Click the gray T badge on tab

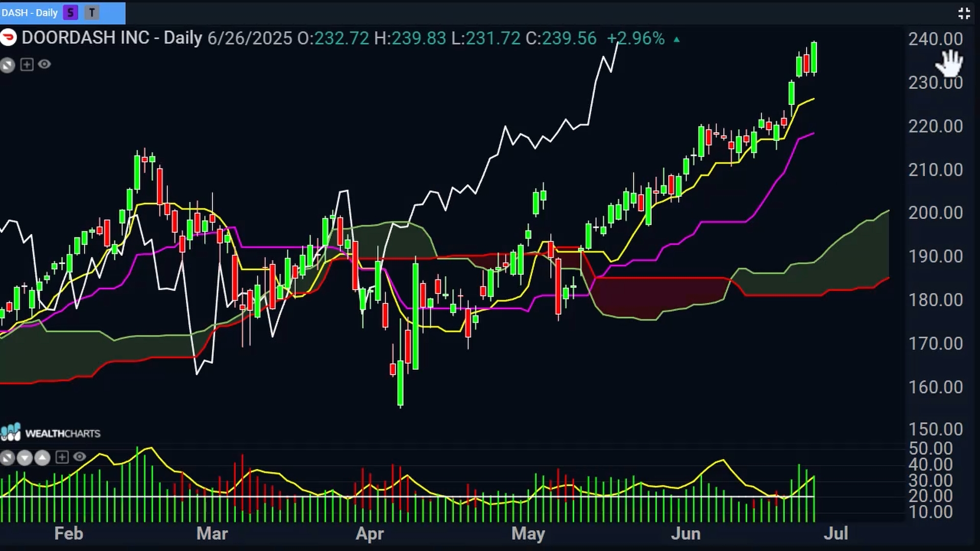pyautogui.click(x=92, y=13)
